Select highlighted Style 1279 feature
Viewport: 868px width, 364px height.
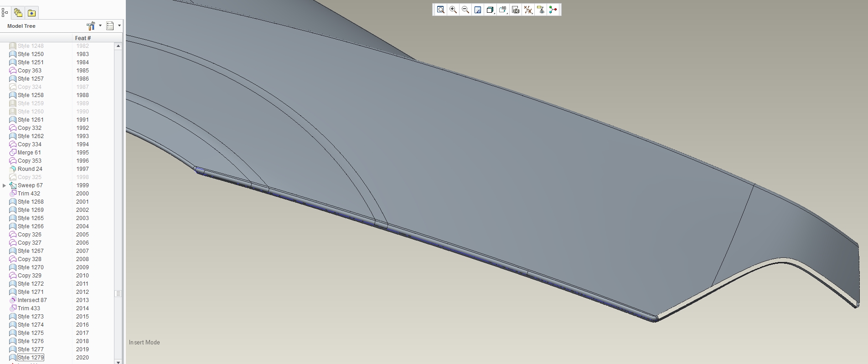31,358
